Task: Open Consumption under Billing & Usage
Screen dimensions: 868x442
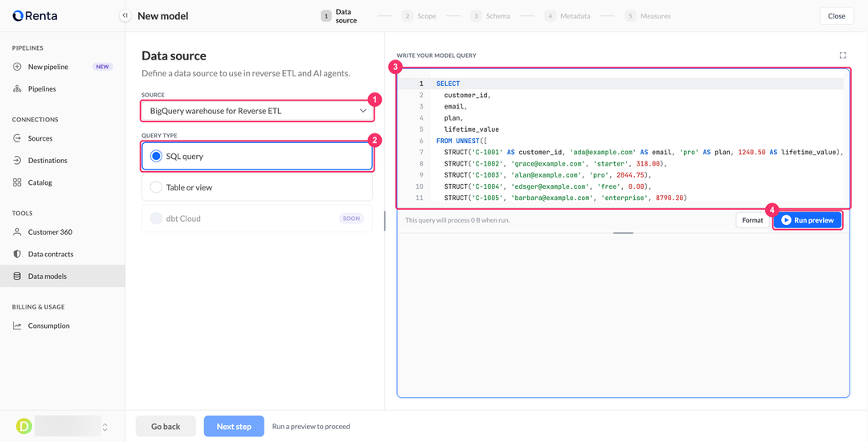Action: coord(63,325)
